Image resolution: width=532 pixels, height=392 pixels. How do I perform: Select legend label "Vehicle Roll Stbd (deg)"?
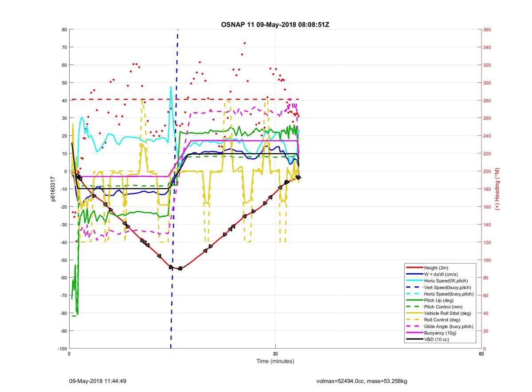click(x=448, y=313)
